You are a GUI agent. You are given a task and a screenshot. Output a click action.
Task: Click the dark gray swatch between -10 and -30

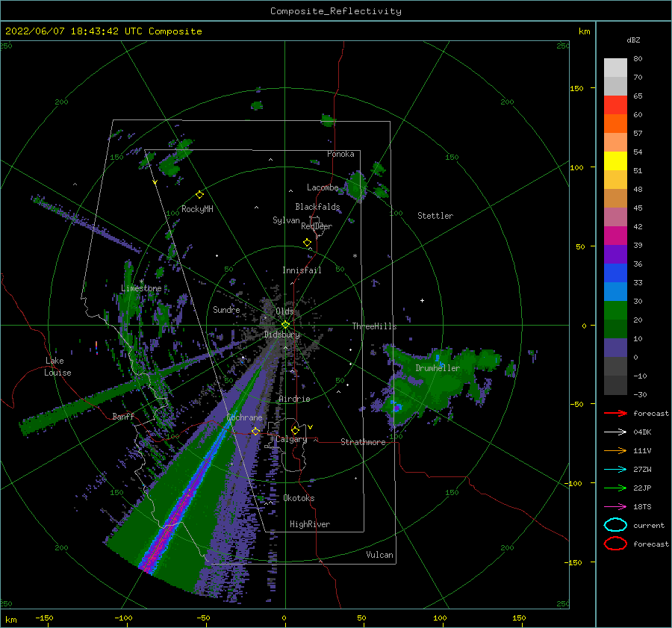coord(615,385)
